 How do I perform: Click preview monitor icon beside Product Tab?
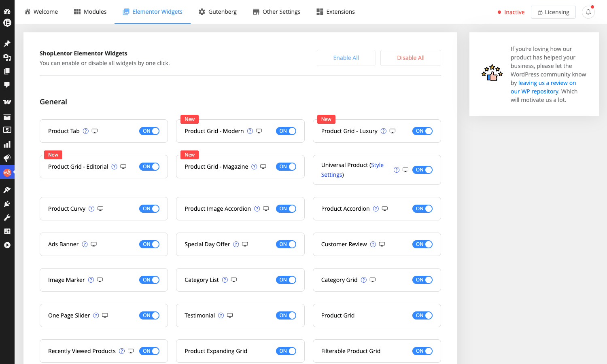click(95, 131)
